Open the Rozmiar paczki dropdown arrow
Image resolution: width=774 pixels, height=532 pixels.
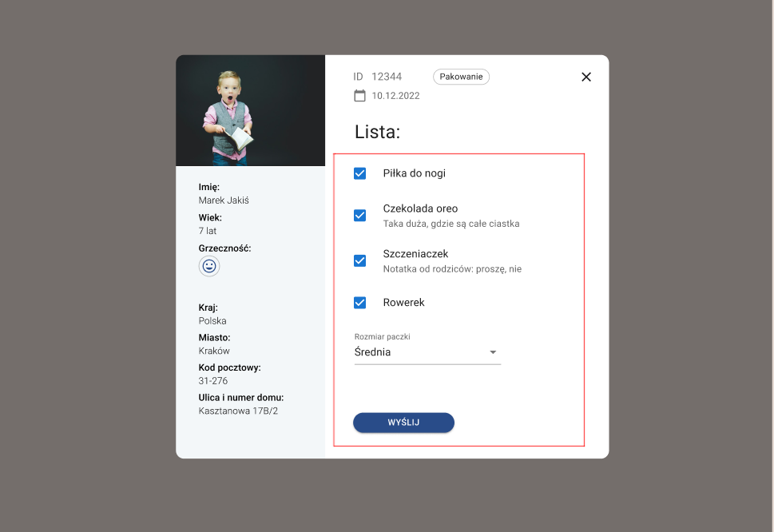(493, 351)
